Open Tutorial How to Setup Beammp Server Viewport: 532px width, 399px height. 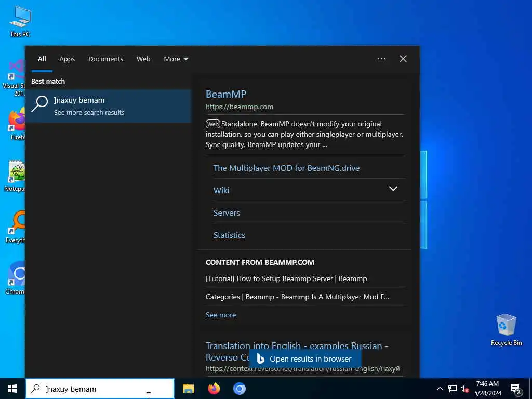point(286,279)
